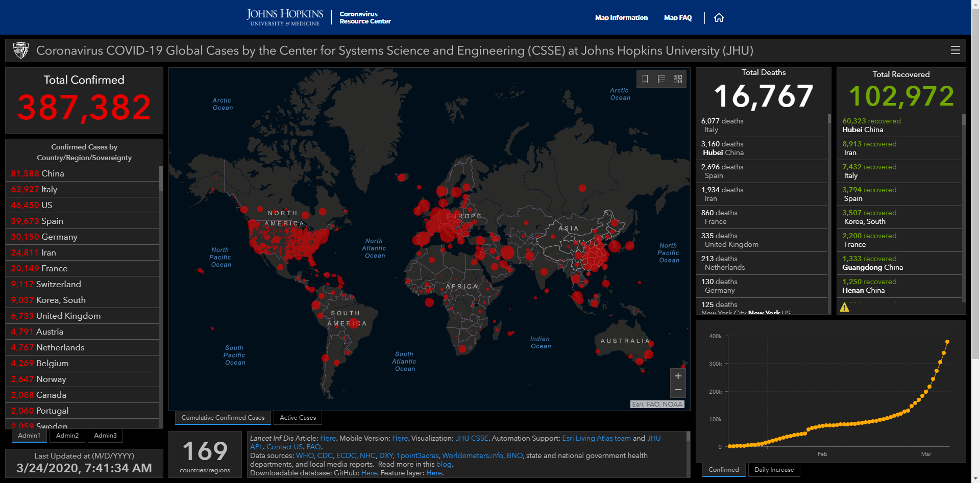Click 8,913 recovered Iran row
Viewport: 980px width, 483px height.
(x=899, y=148)
